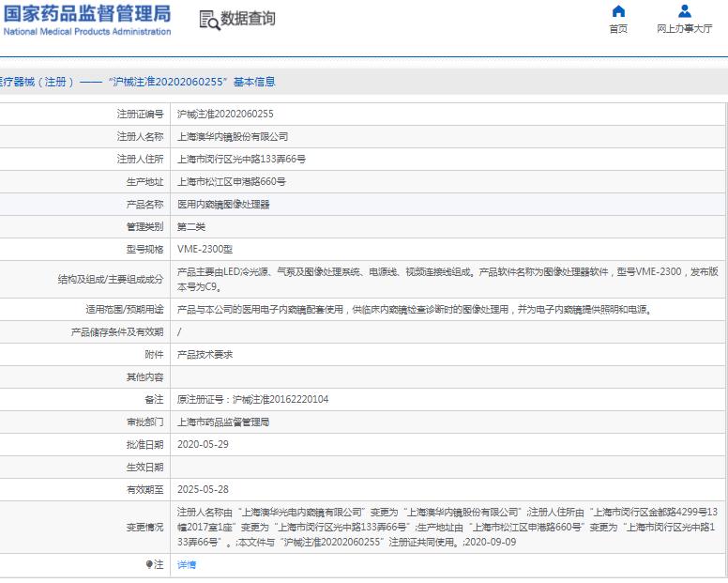
Task: Click the 数据查询 heading text
Action: point(248,19)
